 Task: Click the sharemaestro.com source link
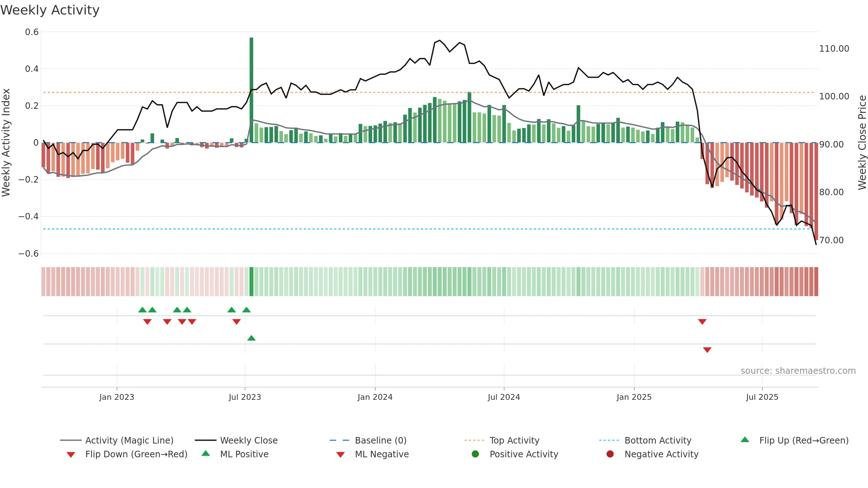[x=798, y=371]
